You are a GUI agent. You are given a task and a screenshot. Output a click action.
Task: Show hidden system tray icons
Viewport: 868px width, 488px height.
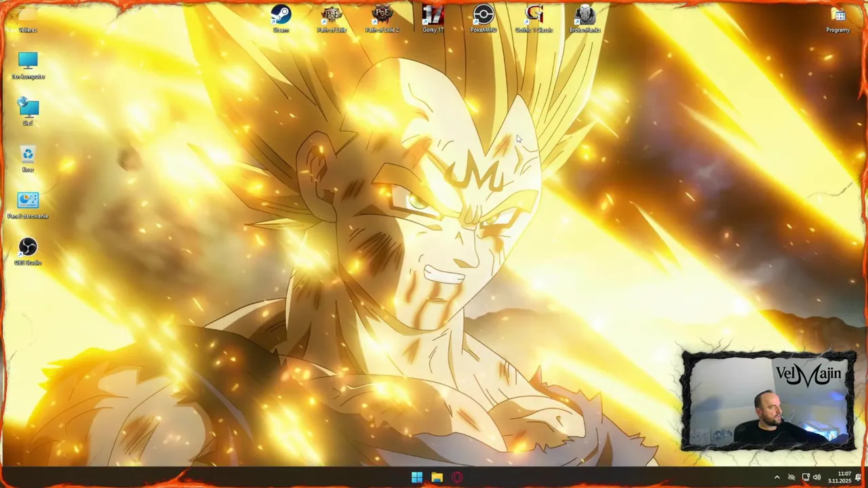coord(777,477)
